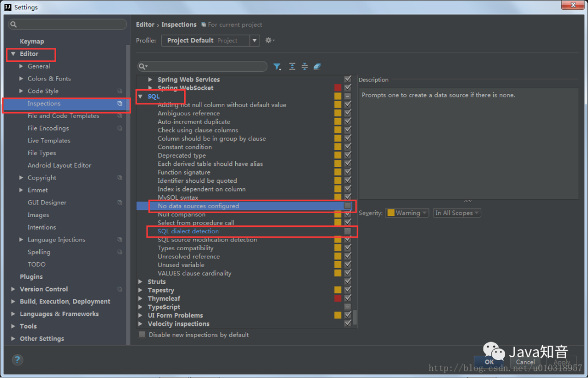Expand the Version Control section
Screen dimensions: 588x378
tap(13, 289)
